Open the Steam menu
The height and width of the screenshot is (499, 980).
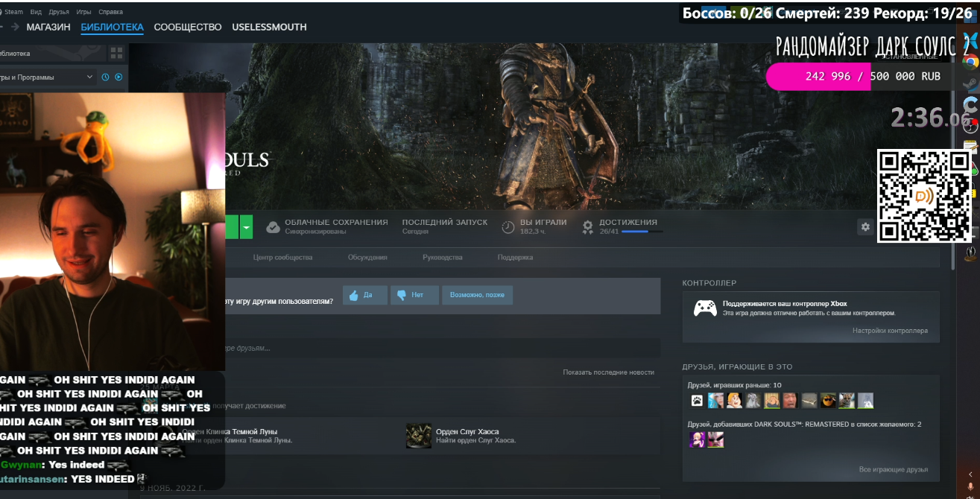click(x=13, y=12)
